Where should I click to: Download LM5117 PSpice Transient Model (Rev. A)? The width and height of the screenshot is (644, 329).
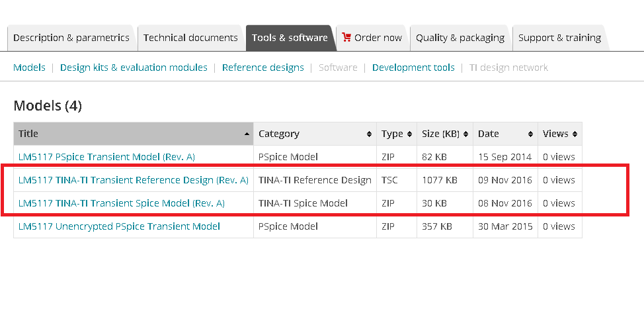point(107,157)
